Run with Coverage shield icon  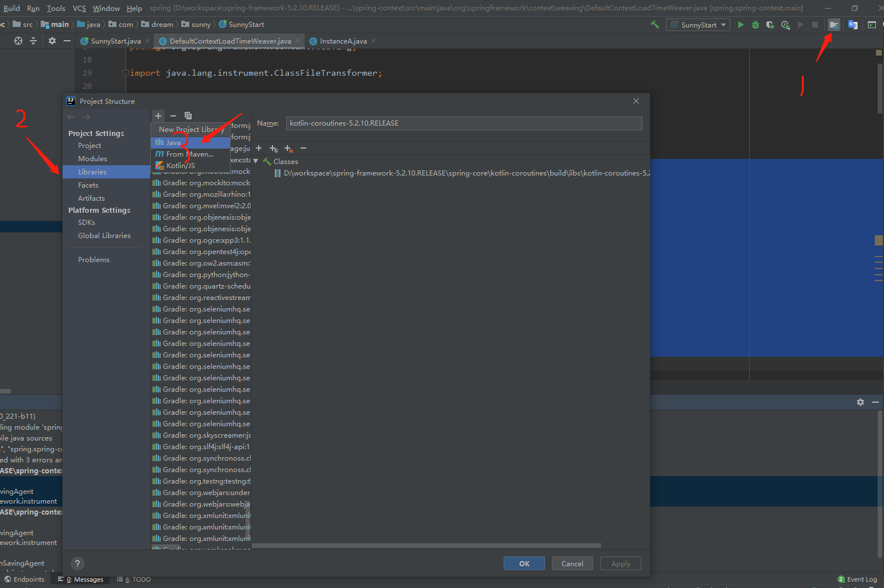[770, 25]
